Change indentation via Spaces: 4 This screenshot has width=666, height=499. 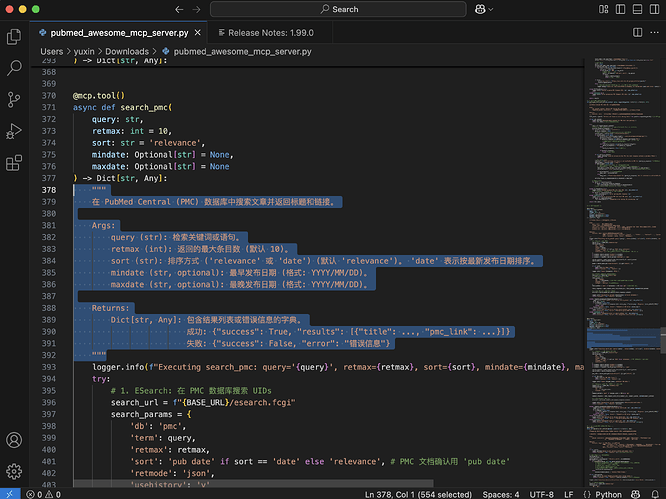500,494
